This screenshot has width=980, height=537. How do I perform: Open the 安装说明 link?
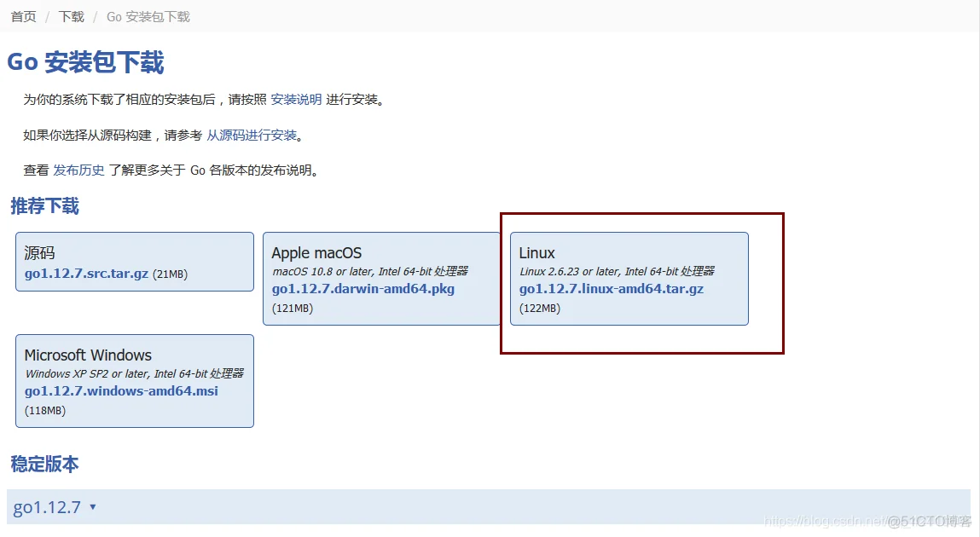click(x=296, y=99)
